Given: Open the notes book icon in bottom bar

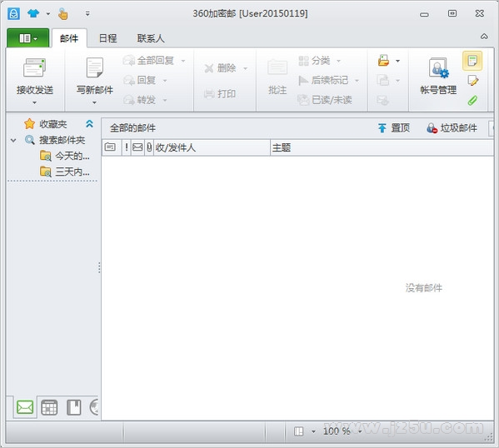Looking at the screenshot, I should coord(74,407).
